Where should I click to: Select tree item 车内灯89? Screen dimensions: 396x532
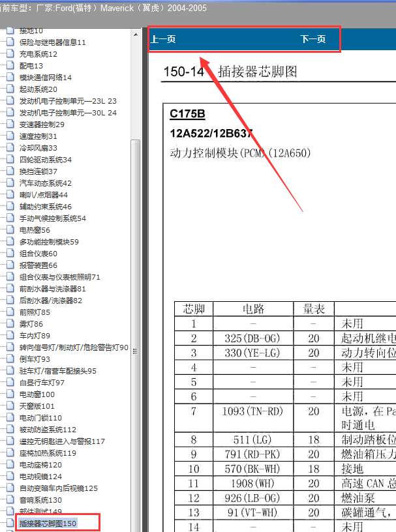tap(35, 336)
